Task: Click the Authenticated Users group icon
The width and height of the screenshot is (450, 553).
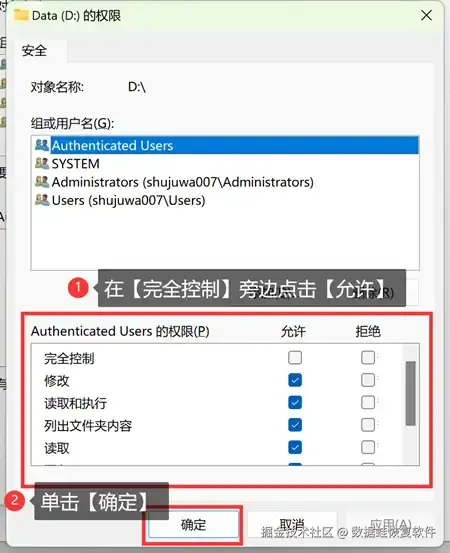Action: click(42, 145)
